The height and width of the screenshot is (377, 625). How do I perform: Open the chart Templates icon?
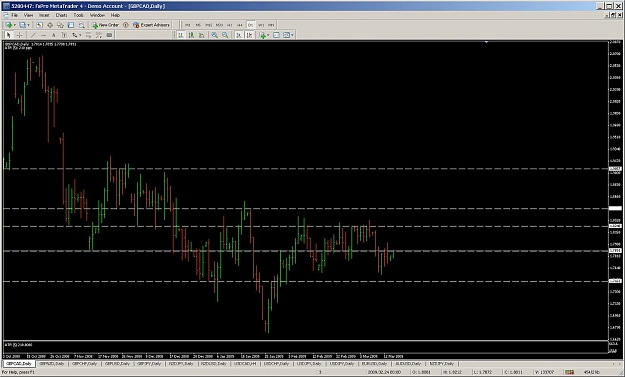coord(287,35)
